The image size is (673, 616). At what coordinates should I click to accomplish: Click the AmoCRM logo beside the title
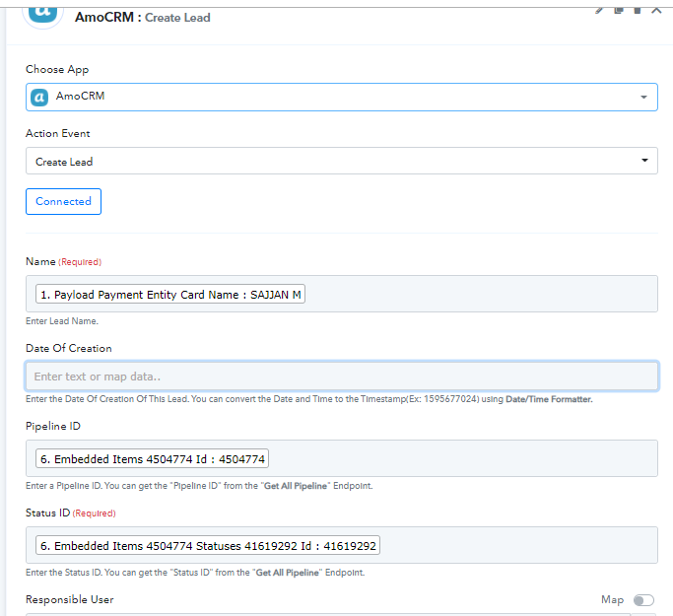click(x=42, y=13)
